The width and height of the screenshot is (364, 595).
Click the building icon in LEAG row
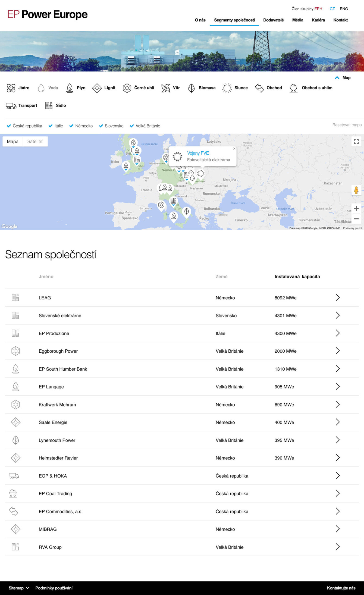(15, 297)
